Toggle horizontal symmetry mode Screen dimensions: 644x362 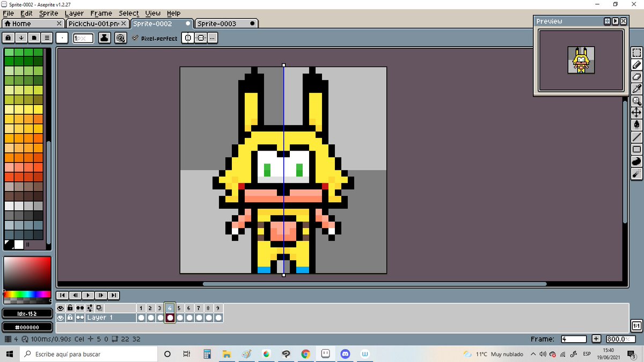click(188, 38)
